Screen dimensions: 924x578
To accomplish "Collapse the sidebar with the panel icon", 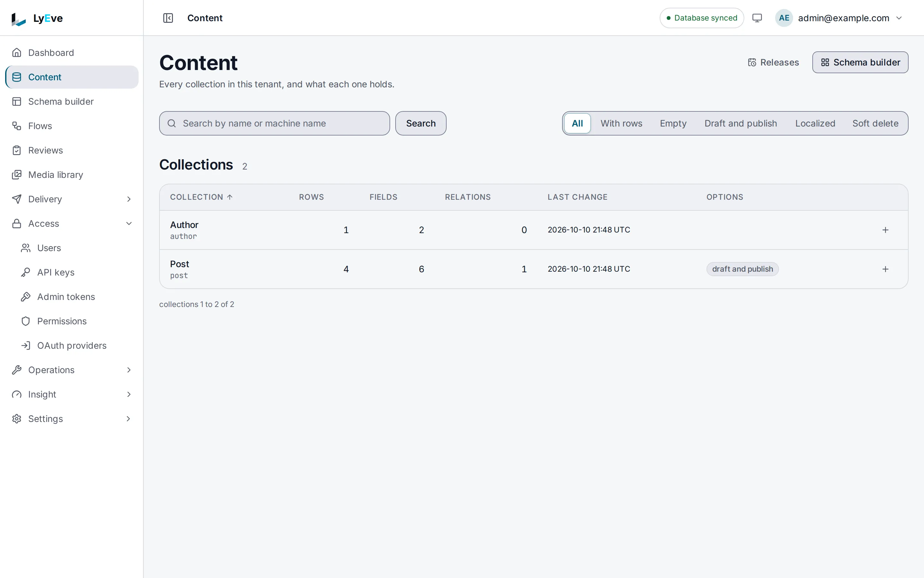I will [168, 18].
